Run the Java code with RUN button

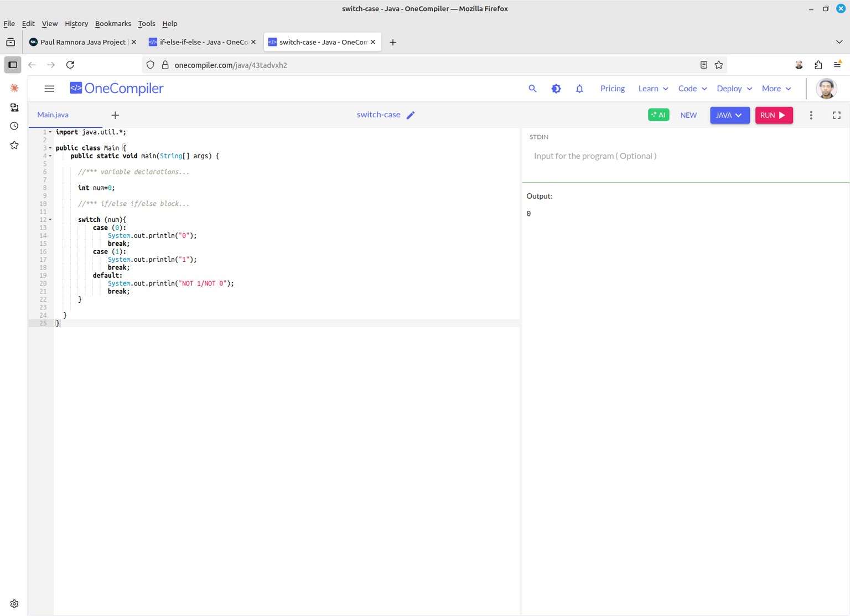pos(774,115)
